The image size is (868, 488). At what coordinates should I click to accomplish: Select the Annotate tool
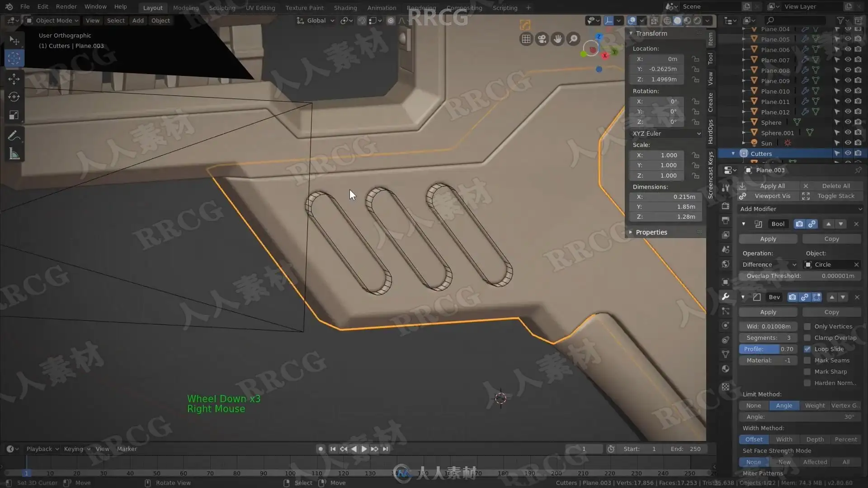[14, 136]
